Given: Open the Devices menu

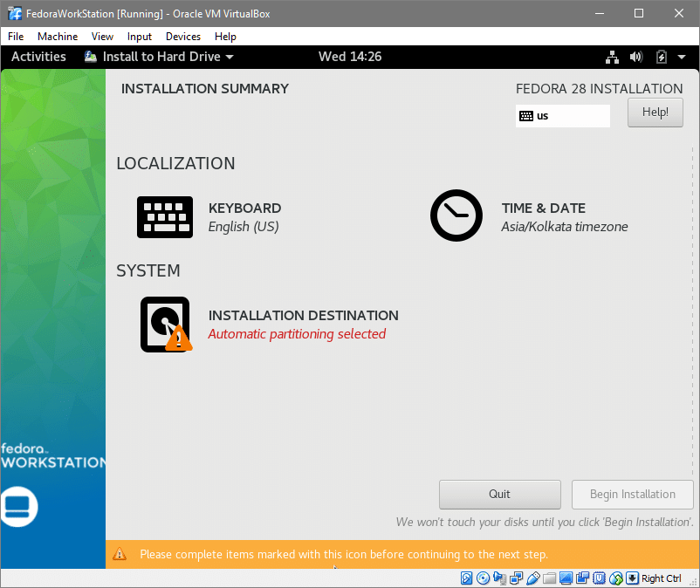Looking at the screenshot, I should tap(183, 37).
